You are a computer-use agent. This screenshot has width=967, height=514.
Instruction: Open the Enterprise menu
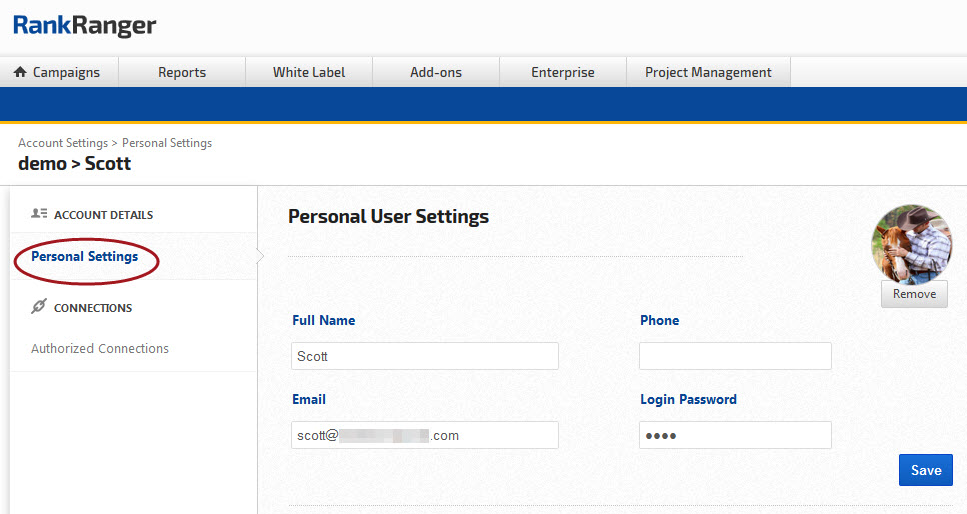click(x=563, y=72)
